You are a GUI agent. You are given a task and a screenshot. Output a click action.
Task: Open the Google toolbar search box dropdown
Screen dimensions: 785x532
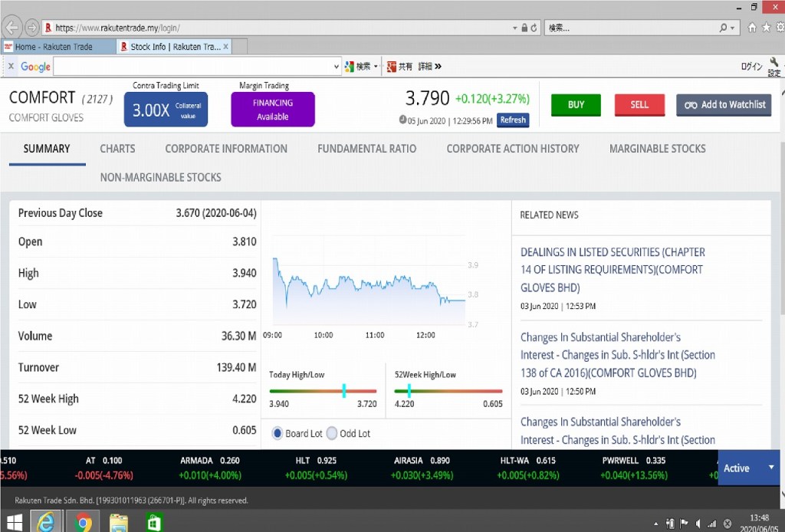tap(337, 67)
